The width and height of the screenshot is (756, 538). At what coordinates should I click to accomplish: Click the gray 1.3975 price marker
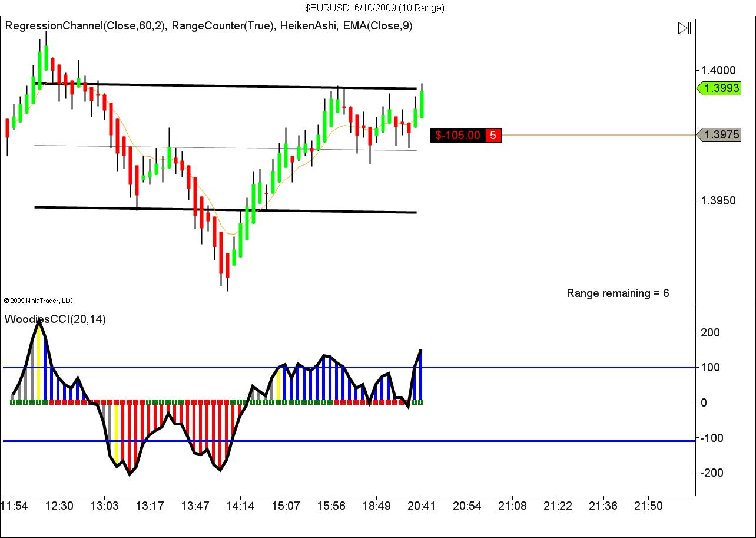718,135
